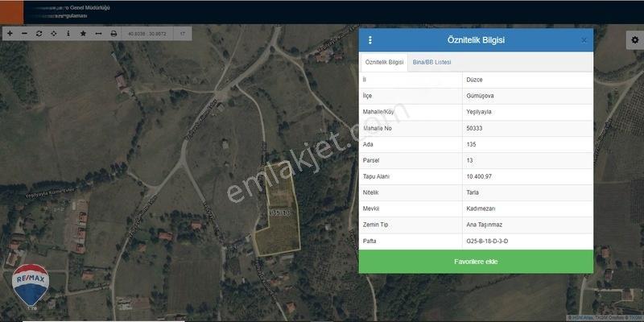Viewport: 644px width, 322px height.
Task: Click the zoom level 17 indicator
Action: click(x=183, y=34)
